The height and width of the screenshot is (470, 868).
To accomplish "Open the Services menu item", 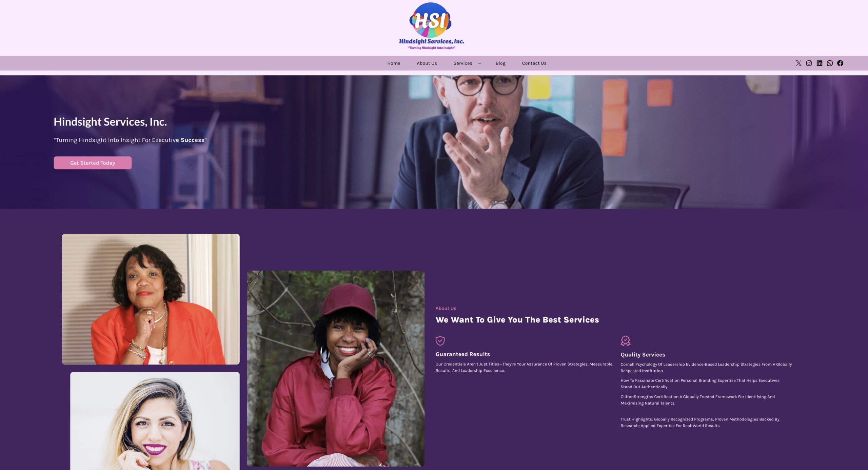I will (x=462, y=63).
